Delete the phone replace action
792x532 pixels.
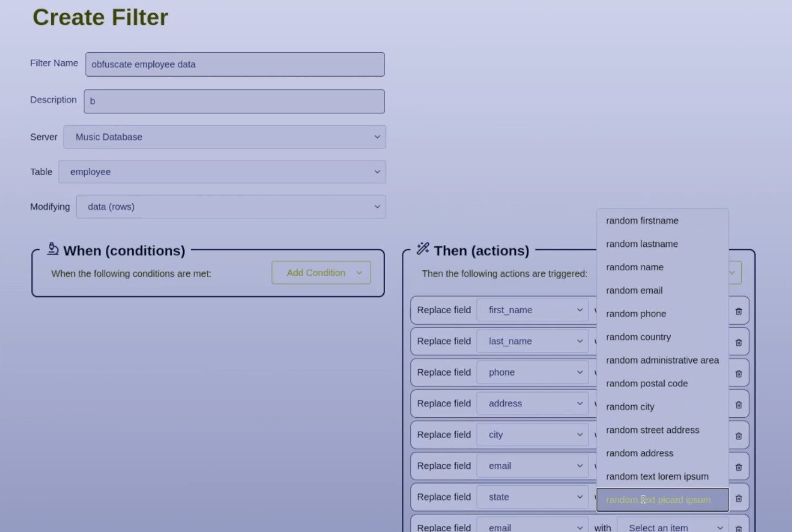point(739,374)
